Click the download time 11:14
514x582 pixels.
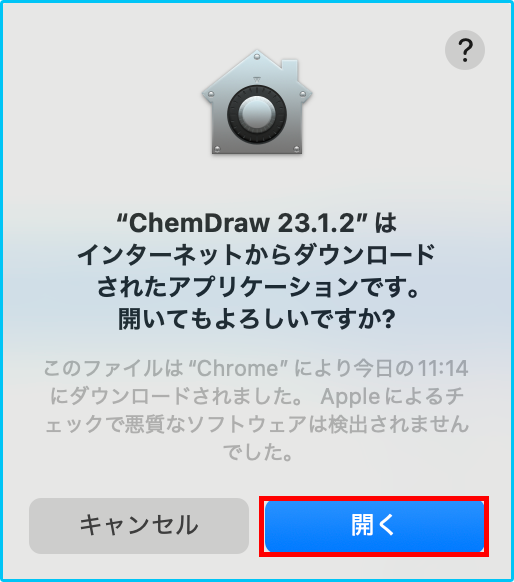tap(443, 369)
